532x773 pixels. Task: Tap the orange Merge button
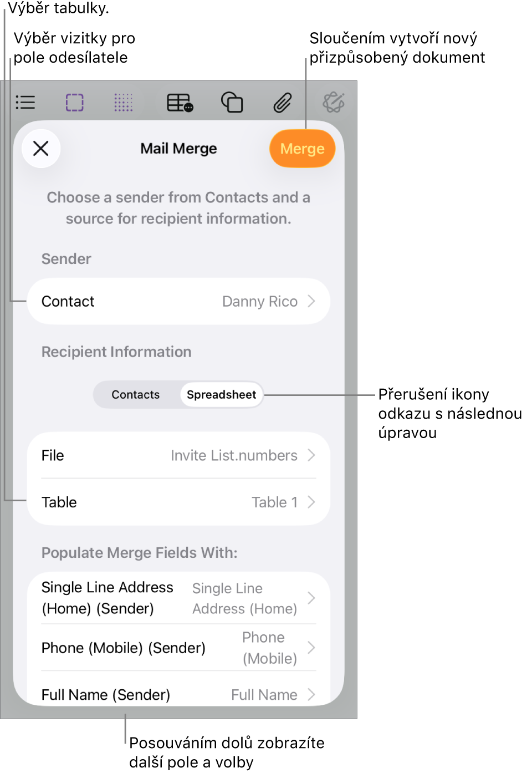[302, 149]
